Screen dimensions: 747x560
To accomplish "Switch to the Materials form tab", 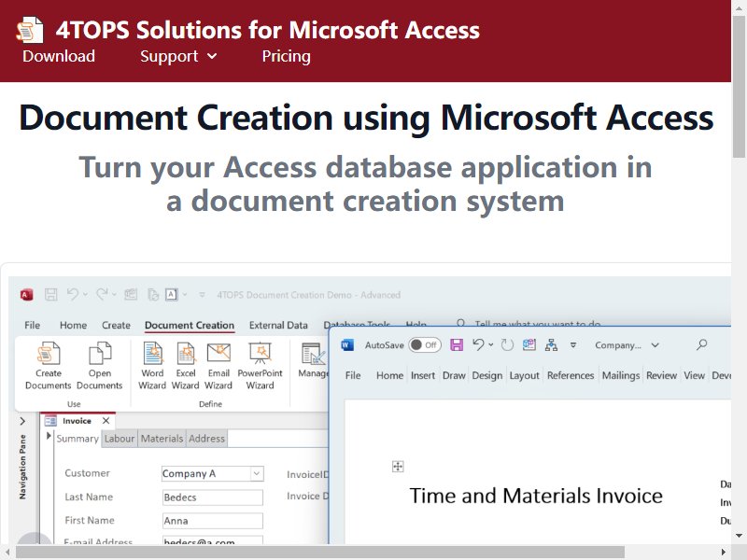I will pos(162,439).
